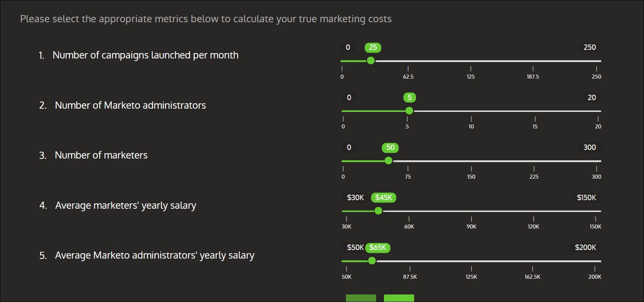Click the 10 tick label under administrators slider
This screenshot has width=644, height=302.
pyautogui.click(x=471, y=127)
